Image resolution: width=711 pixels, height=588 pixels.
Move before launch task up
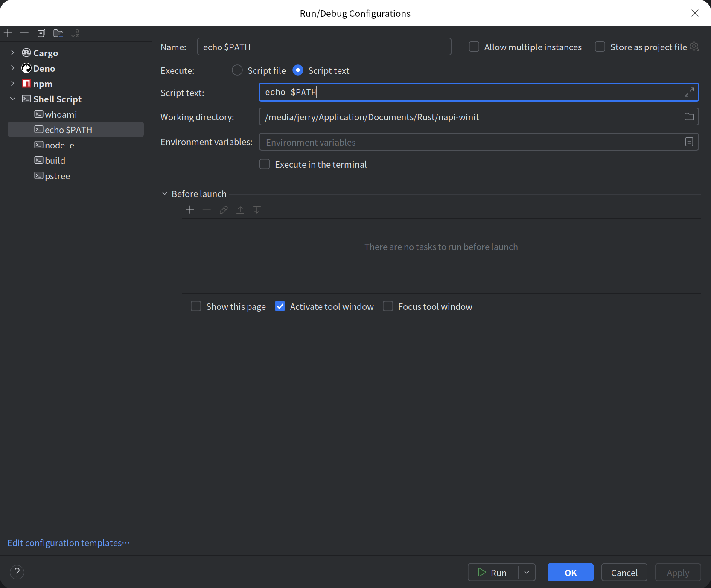[240, 210]
